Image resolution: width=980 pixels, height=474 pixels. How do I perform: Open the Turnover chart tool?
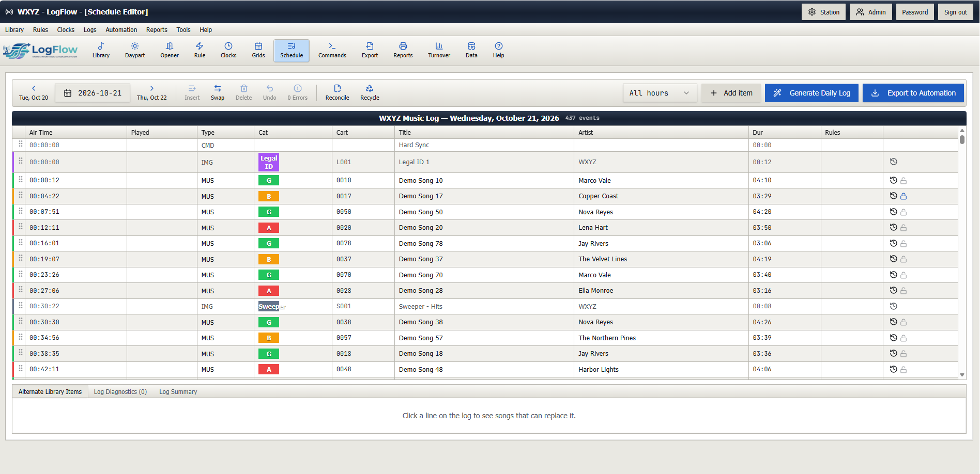coord(439,51)
